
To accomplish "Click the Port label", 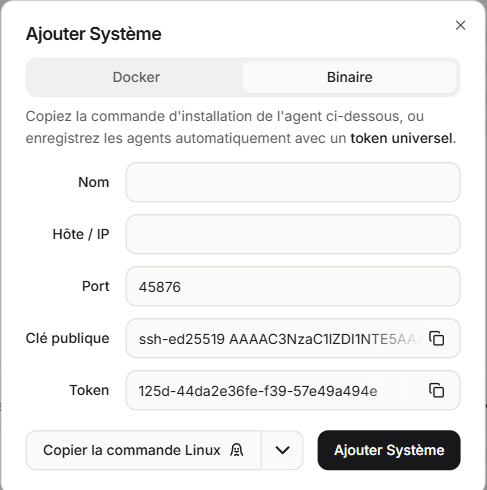I will click(x=96, y=286).
